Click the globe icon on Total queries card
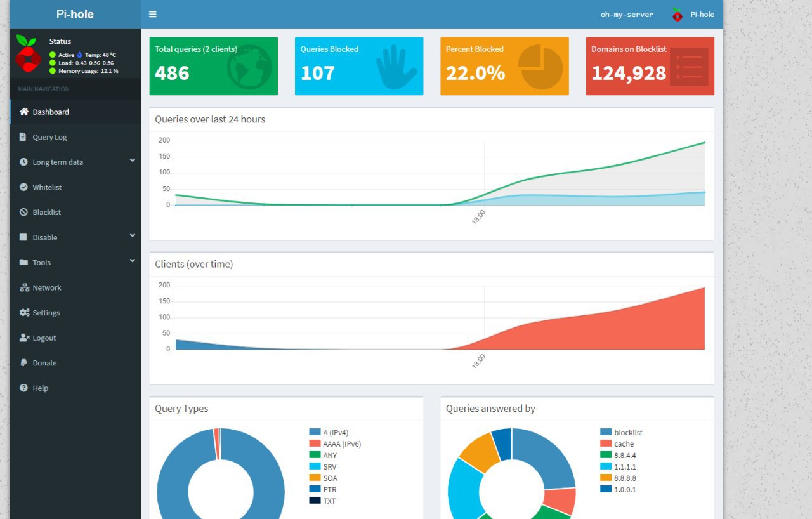 click(x=249, y=67)
